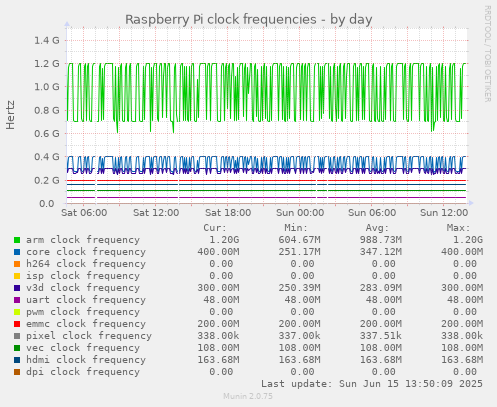This screenshot has width=497, height=407.
Task: Click the "Sat 12:00" time axis label
Action: click(x=156, y=213)
